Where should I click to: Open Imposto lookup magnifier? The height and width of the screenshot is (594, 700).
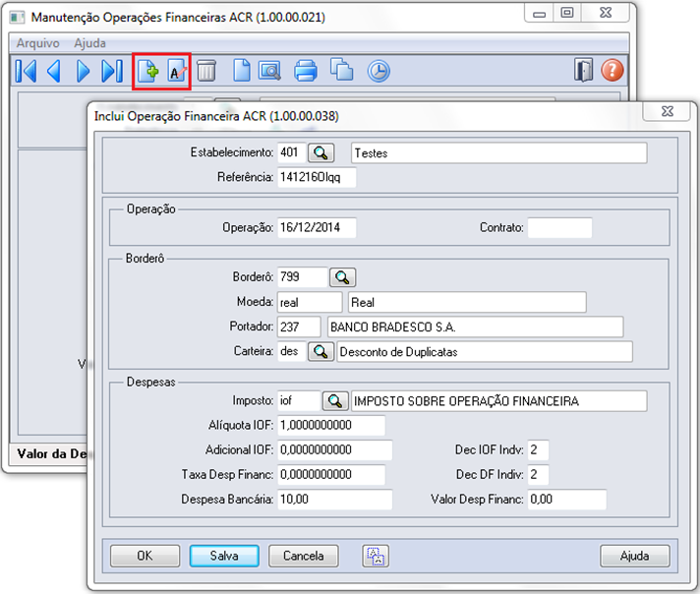(335, 401)
